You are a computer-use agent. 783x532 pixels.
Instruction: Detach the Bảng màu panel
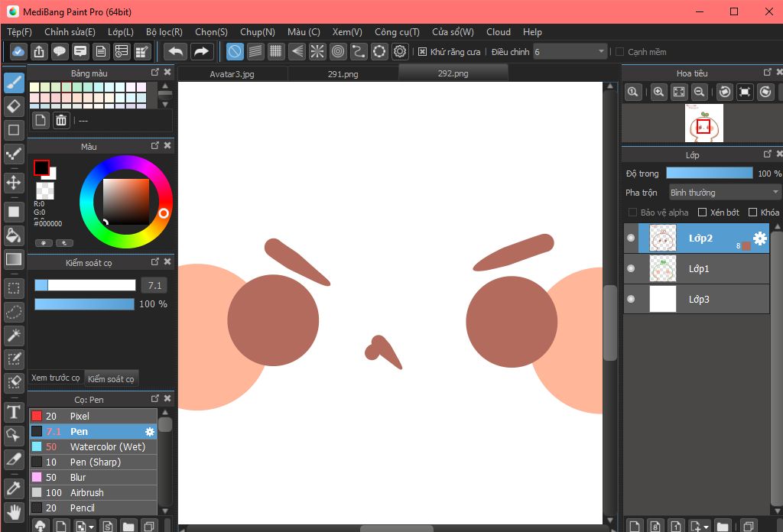(x=155, y=73)
